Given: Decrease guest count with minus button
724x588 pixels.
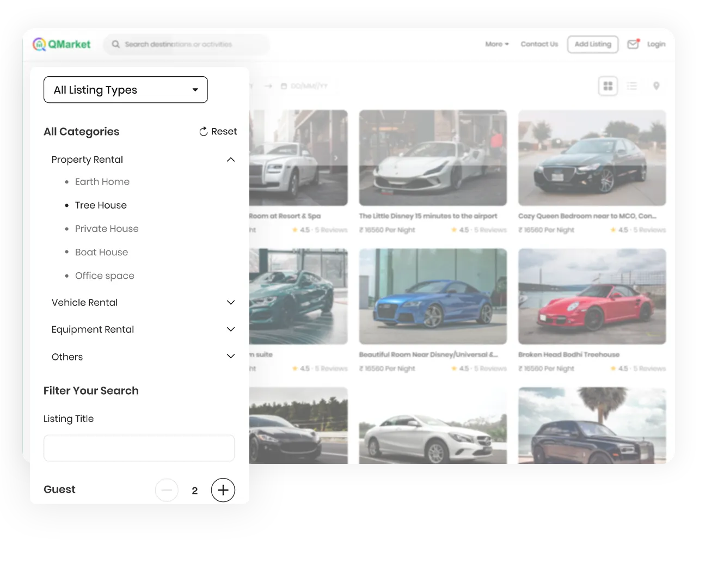Looking at the screenshot, I should (167, 490).
